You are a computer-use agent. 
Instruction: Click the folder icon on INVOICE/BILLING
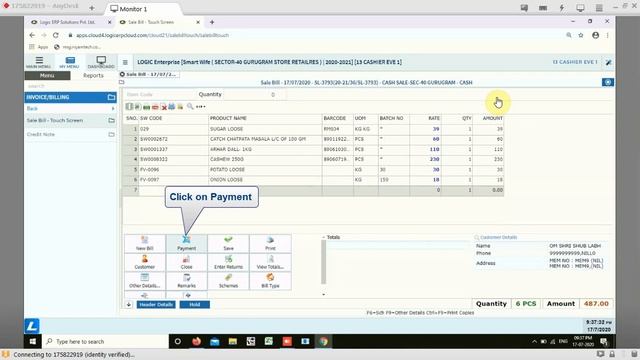pyautogui.click(x=111, y=97)
